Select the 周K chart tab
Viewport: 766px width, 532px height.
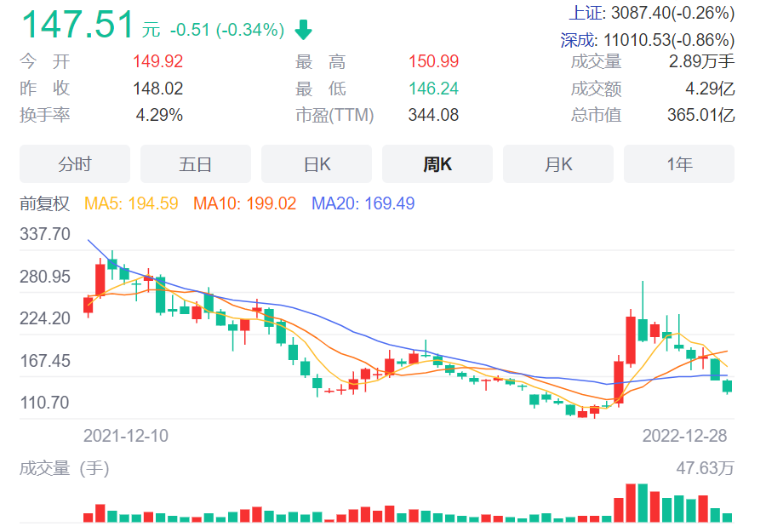coord(437,164)
